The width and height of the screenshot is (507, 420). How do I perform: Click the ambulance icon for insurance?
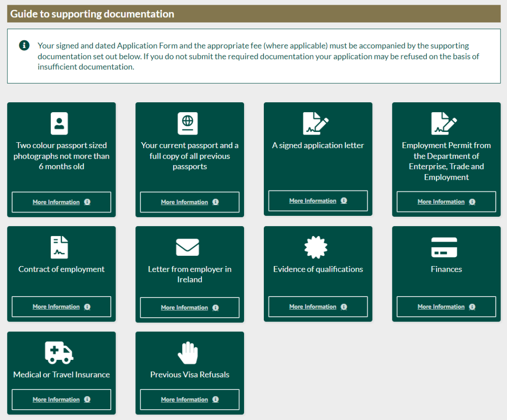tap(59, 353)
